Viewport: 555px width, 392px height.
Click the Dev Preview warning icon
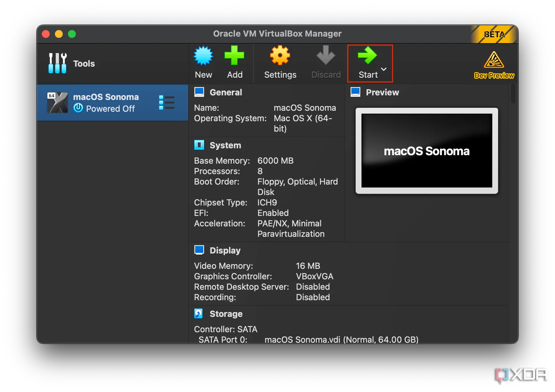[494, 60]
